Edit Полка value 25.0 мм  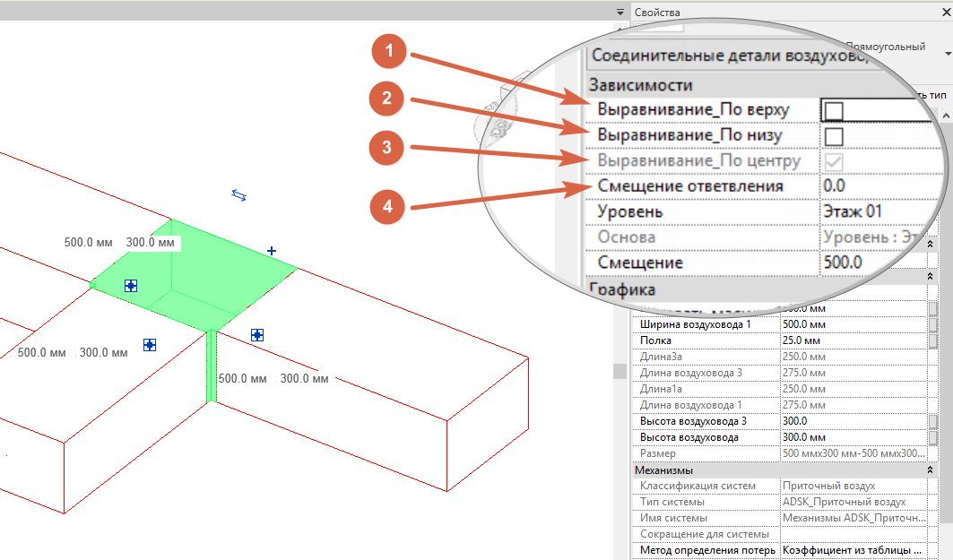[x=853, y=340]
